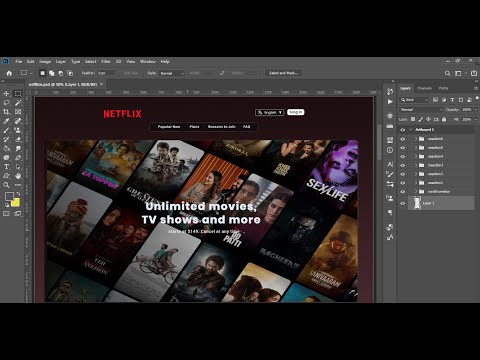Select the Rectangular Marquee tool in the toolbox

(x=18, y=94)
